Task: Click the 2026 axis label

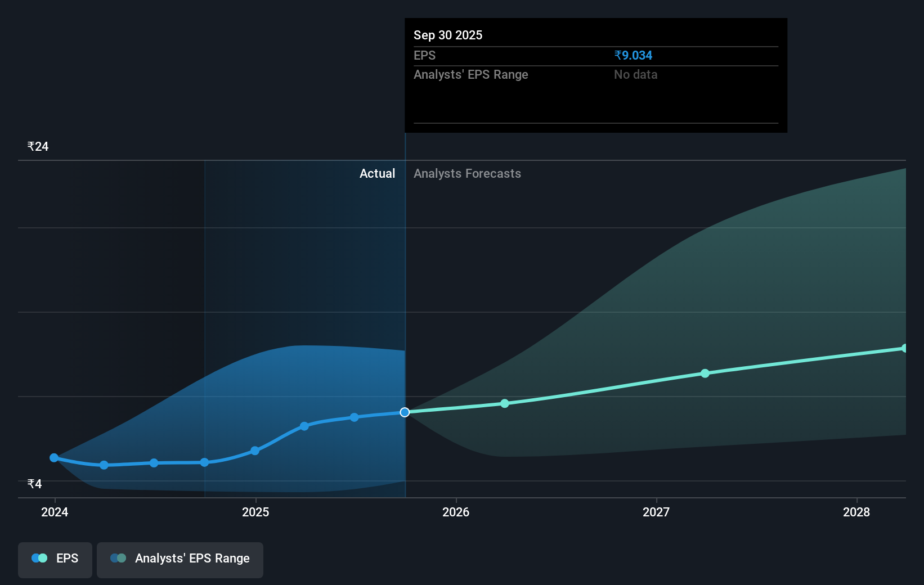Action: tap(456, 512)
